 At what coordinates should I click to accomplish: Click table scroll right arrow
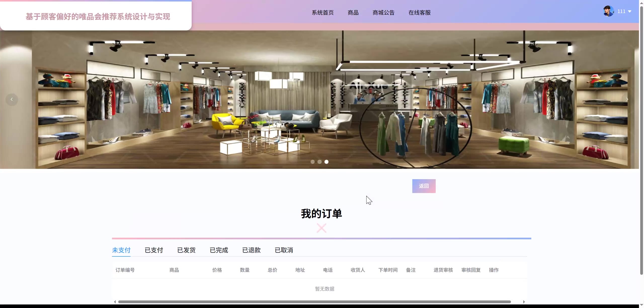click(524, 302)
